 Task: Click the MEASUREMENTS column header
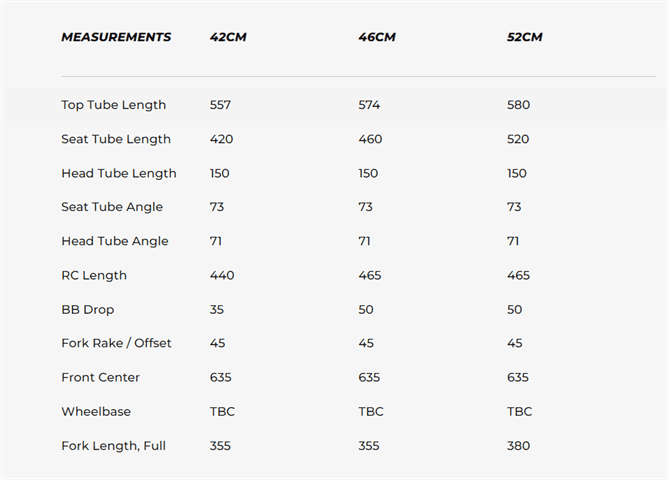(x=116, y=37)
